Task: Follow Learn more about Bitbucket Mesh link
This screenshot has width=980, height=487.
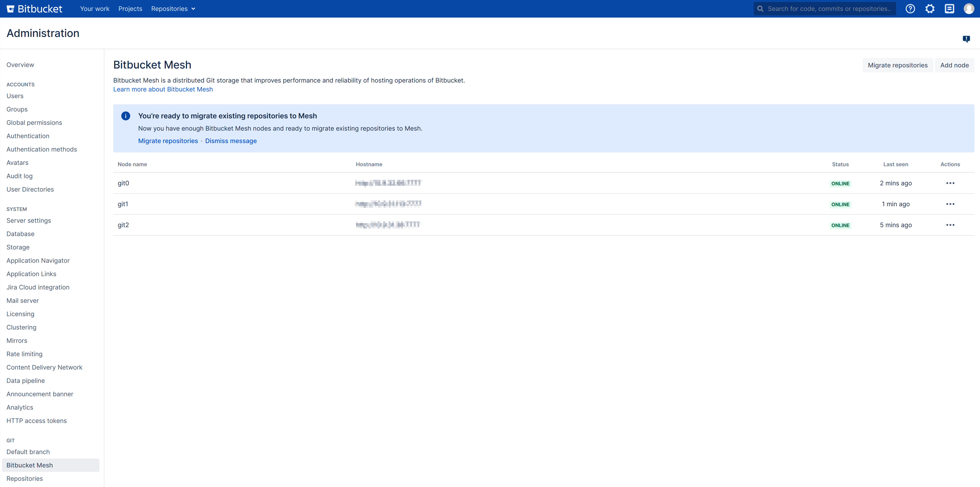Action: tap(163, 89)
